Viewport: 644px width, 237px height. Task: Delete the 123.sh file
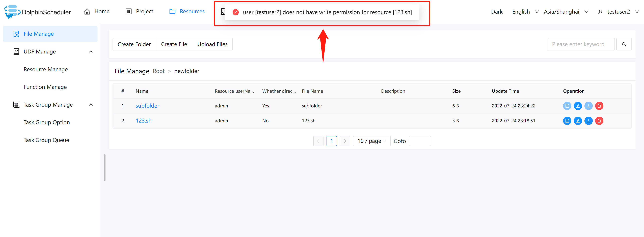click(599, 121)
